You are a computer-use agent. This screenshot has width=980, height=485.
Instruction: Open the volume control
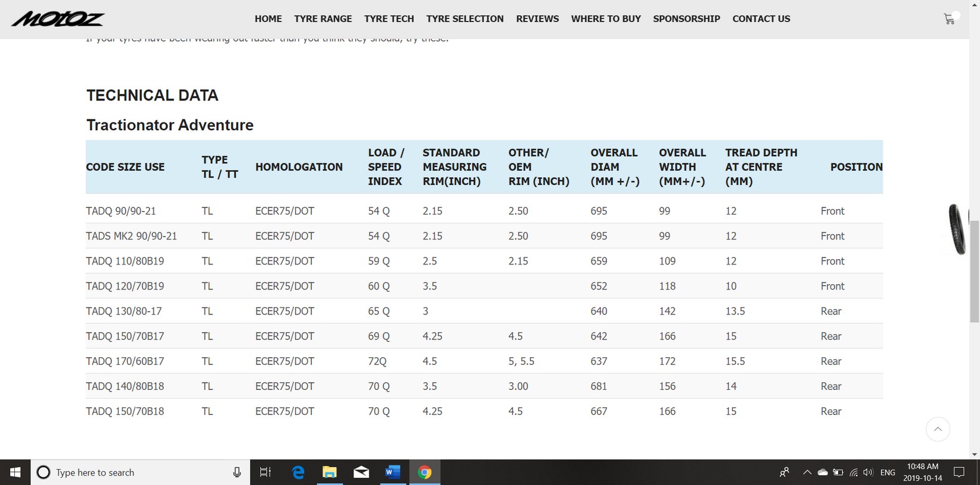[x=868, y=473]
